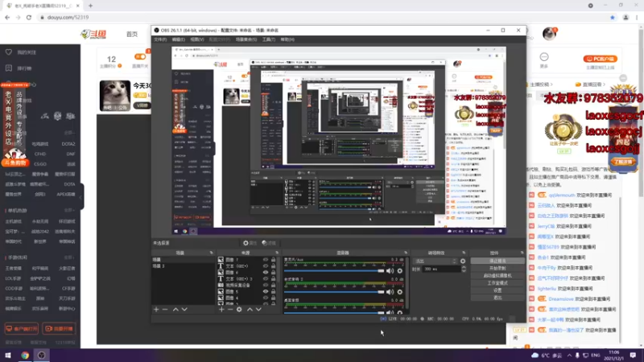Move source up in the Sources panel
Screen dimensions: 644x362
[250, 310]
